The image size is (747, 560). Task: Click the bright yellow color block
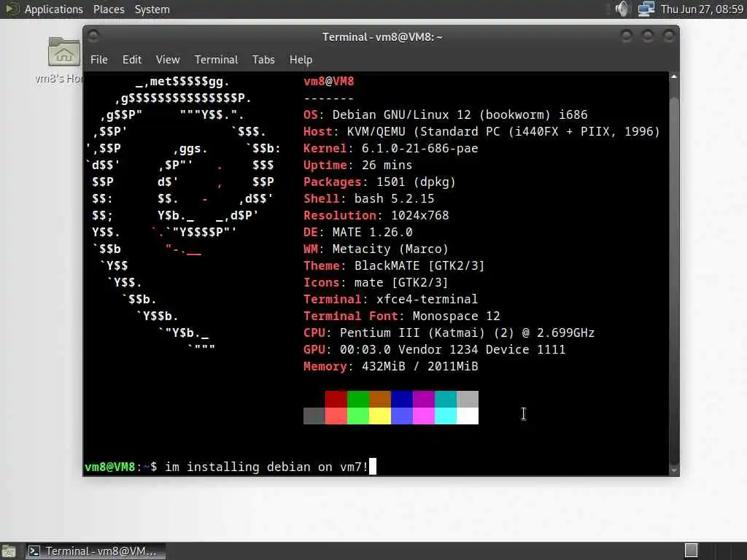(380, 416)
